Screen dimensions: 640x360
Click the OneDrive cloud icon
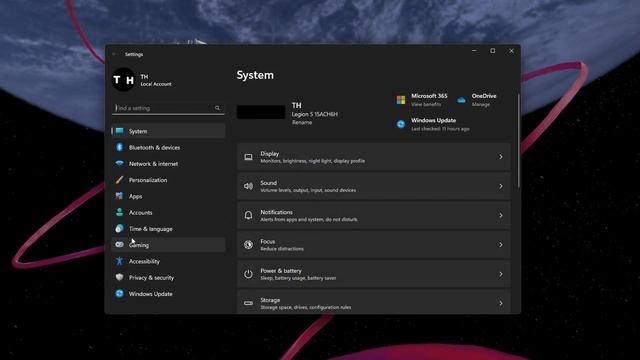pyautogui.click(x=461, y=100)
